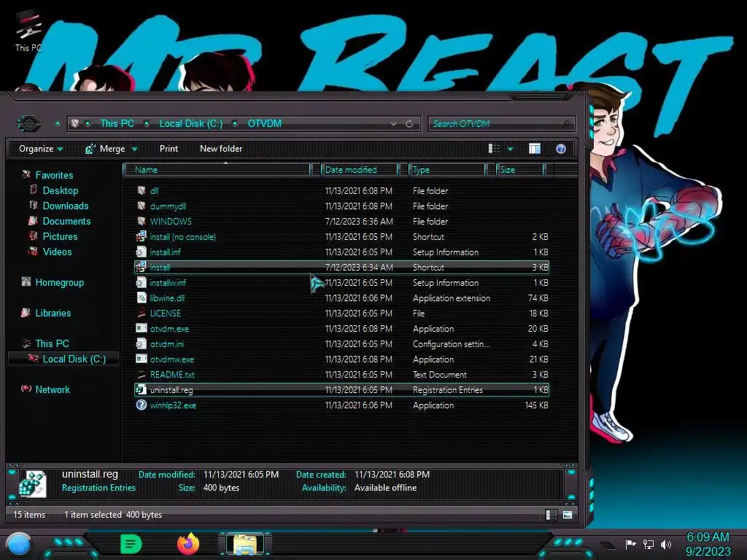Viewport: 747px width, 560px height.
Task: Select the dummydll folder icon
Action: pyautogui.click(x=141, y=206)
